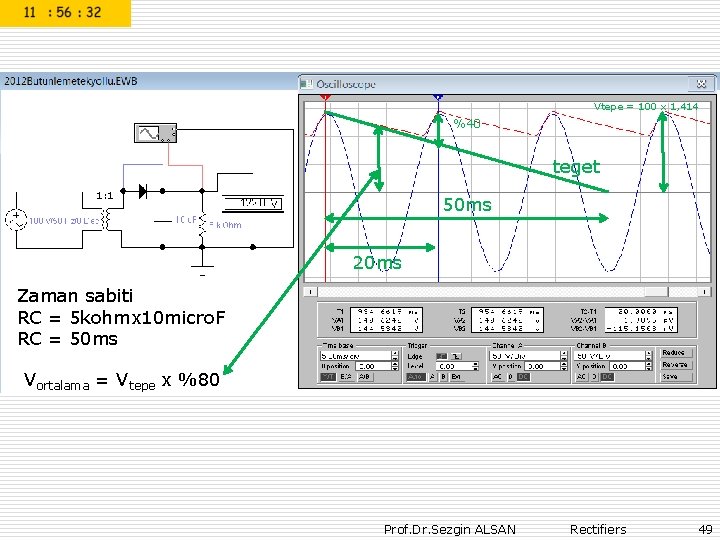Image resolution: width=720 pixels, height=540 pixels.
Task: Click the Channel B volts-per-division field
Action: click(609, 356)
